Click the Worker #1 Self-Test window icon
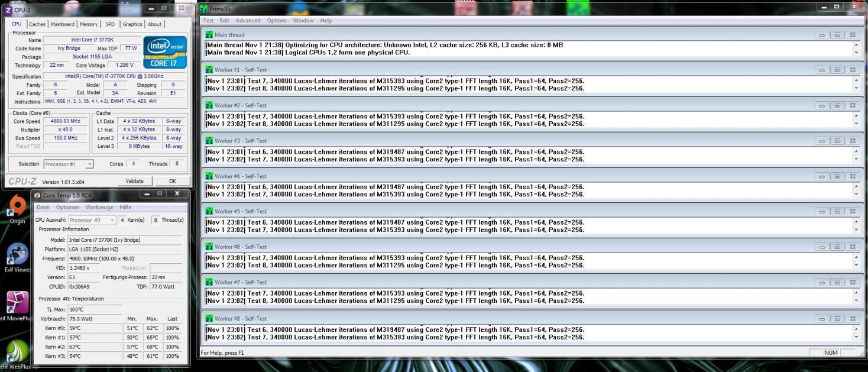Image resolution: width=868 pixels, height=372 pixels. point(209,70)
